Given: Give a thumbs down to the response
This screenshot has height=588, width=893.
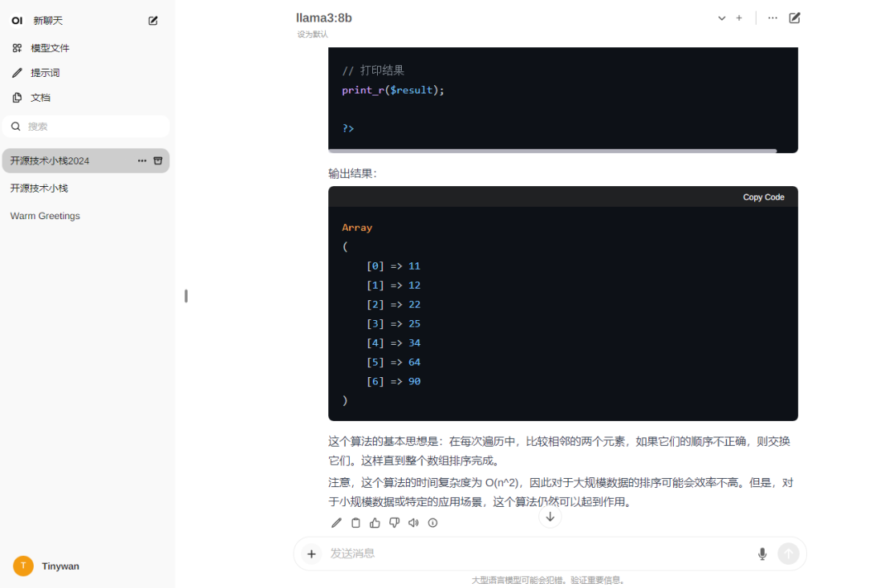Looking at the screenshot, I should (394, 522).
